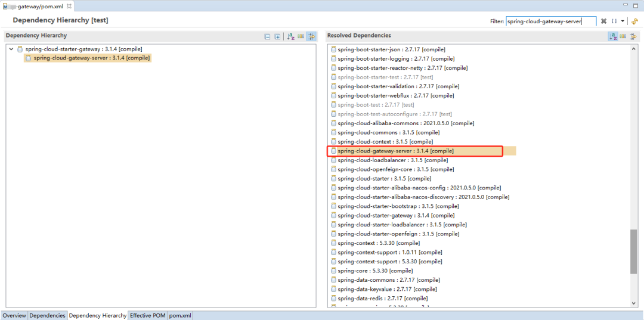
Task: Expand all in Dependency Hierarchy toolbar
Action: pos(278,36)
